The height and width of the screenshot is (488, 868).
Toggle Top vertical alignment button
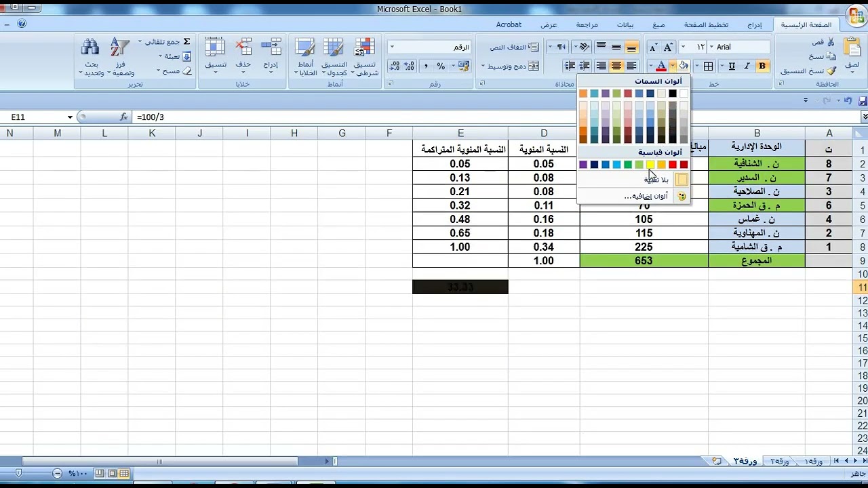[601, 47]
